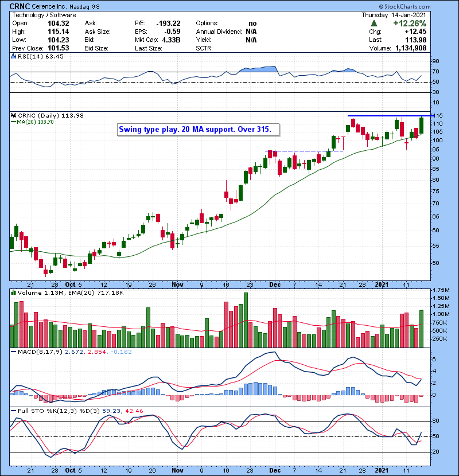Click the Chg value +12.45
The width and height of the screenshot is (459, 476).
pos(415,32)
